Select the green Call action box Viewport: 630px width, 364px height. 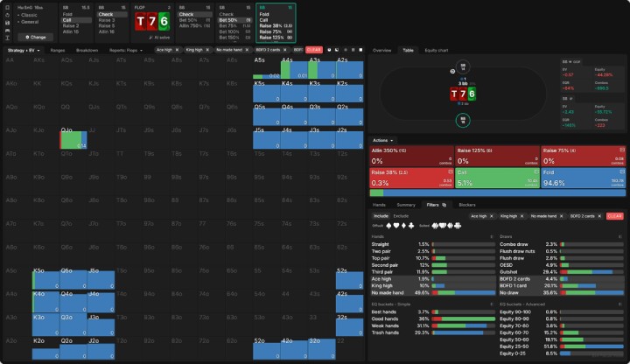pos(497,178)
